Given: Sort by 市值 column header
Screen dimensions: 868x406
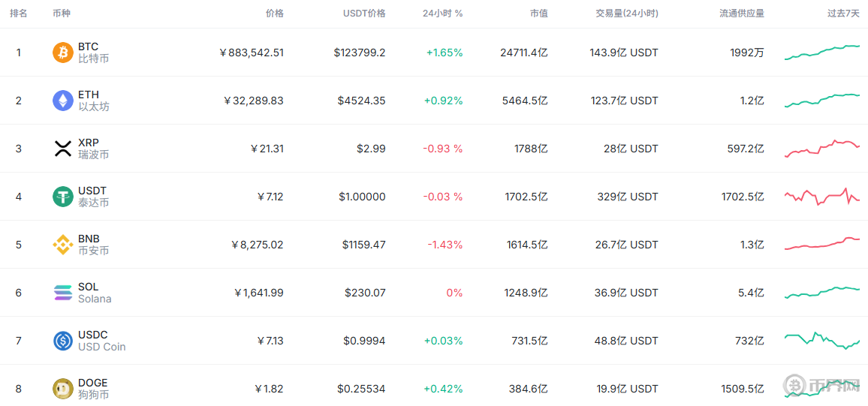Looking at the screenshot, I should (538, 14).
